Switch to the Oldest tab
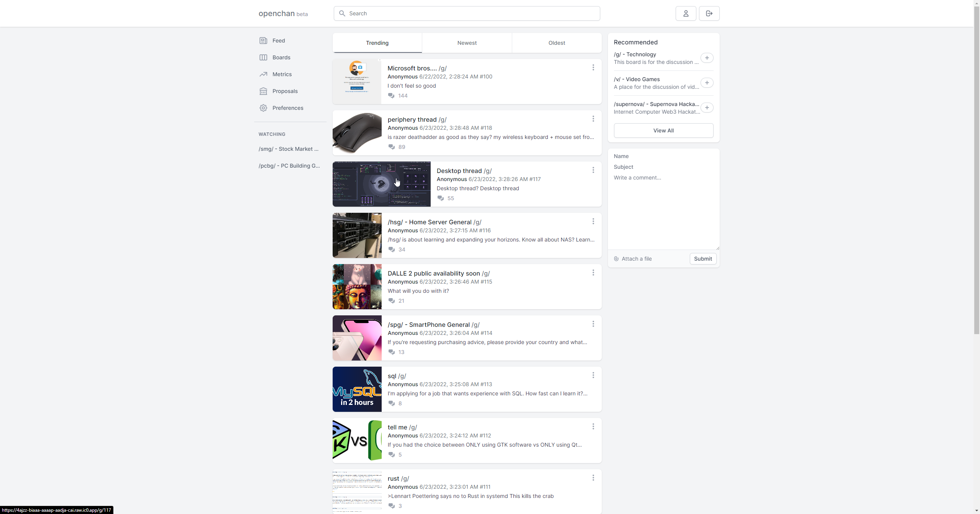The width and height of the screenshot is (980, 514). tap(556, 43)
